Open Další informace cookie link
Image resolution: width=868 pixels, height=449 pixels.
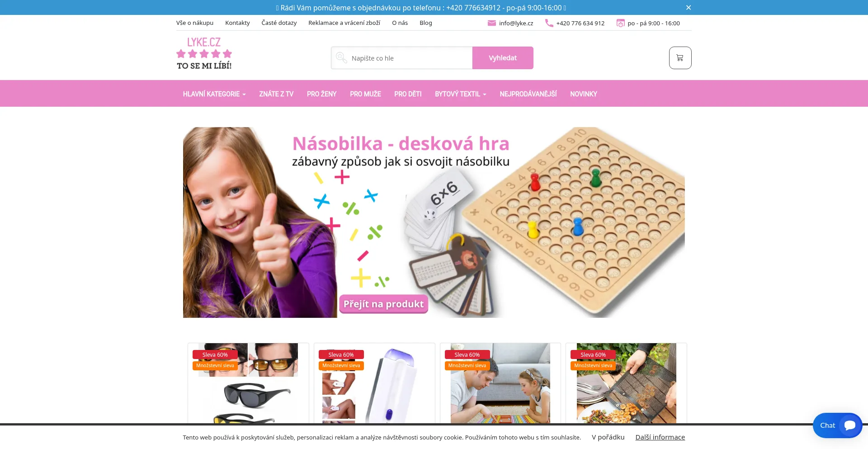660,437
